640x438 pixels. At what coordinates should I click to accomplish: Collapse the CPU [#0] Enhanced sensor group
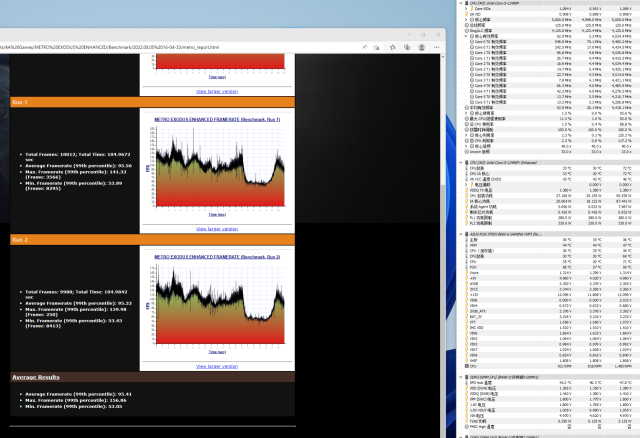click(x=461, y=162)
